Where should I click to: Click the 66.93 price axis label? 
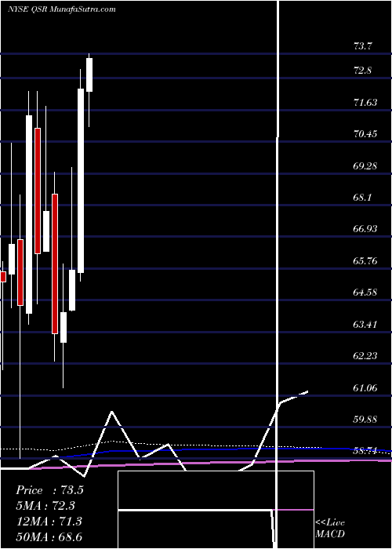[x=365, y=229]
